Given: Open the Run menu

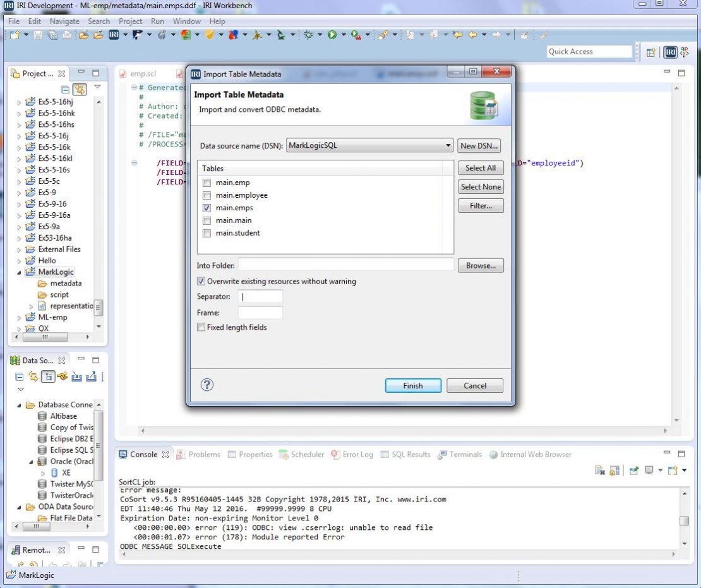Looking at the screenshot, I should point(157,21).
